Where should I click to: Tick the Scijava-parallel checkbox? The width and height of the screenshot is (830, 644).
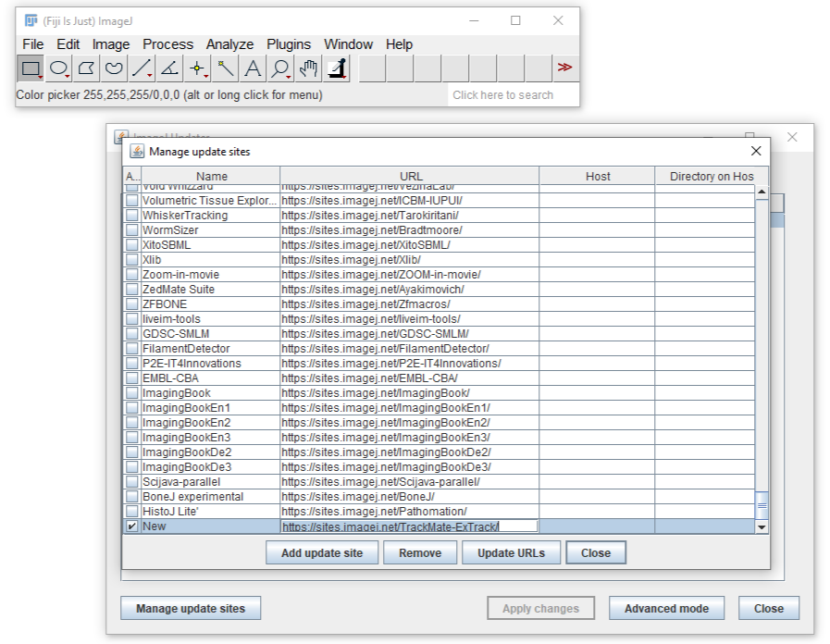[x=131, y=482]
